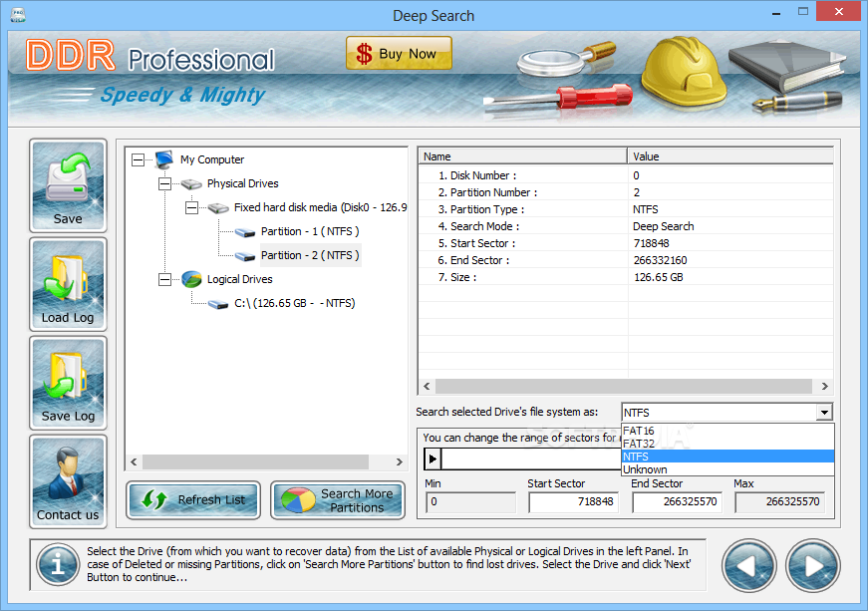
Task: Close the Deep Search window
Action: point(839,12)
